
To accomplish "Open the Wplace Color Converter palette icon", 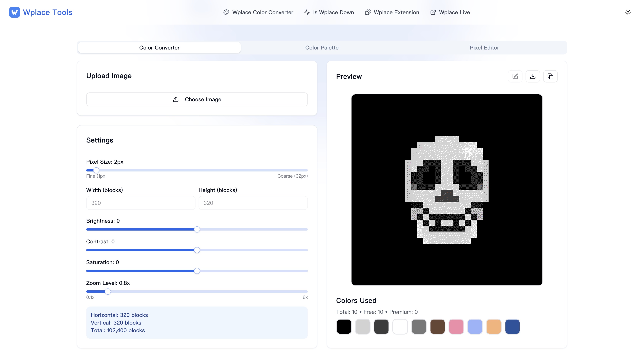I will (226, 12).
